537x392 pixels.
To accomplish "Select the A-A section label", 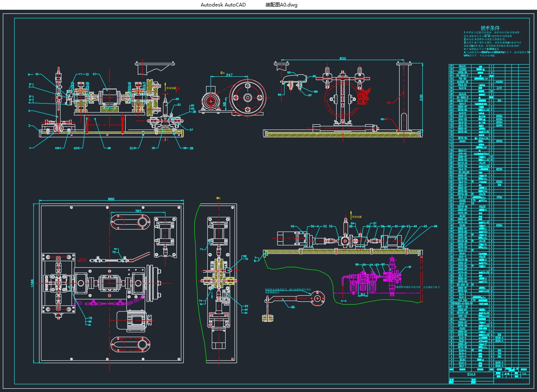I will click(x=344, y=301).
